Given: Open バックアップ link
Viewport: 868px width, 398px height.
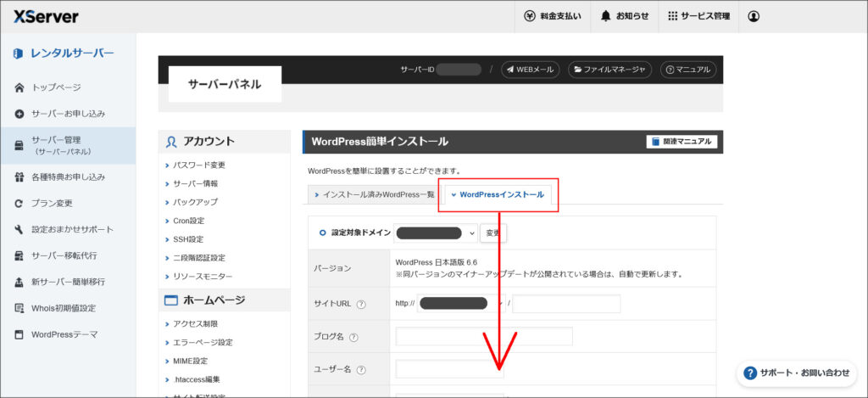Looking at the screenshot, I should tap(195, 202).
